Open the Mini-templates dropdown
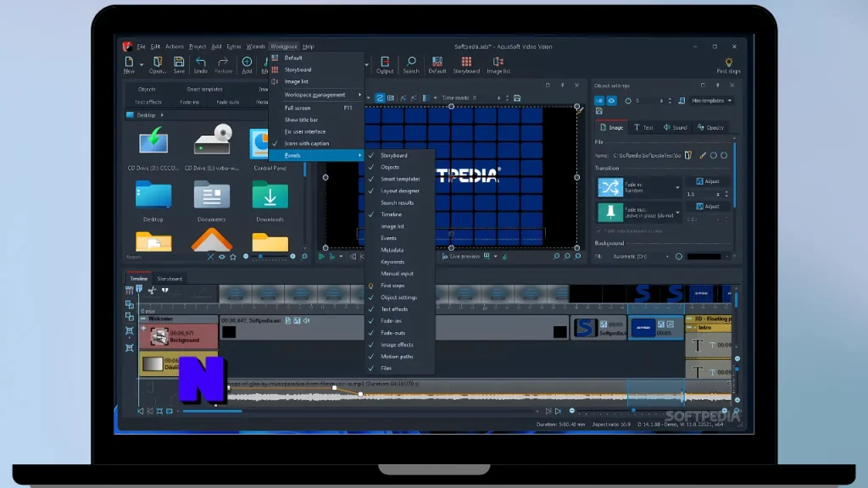The width and height of the screenshot is (868, 488). point(711,101)
